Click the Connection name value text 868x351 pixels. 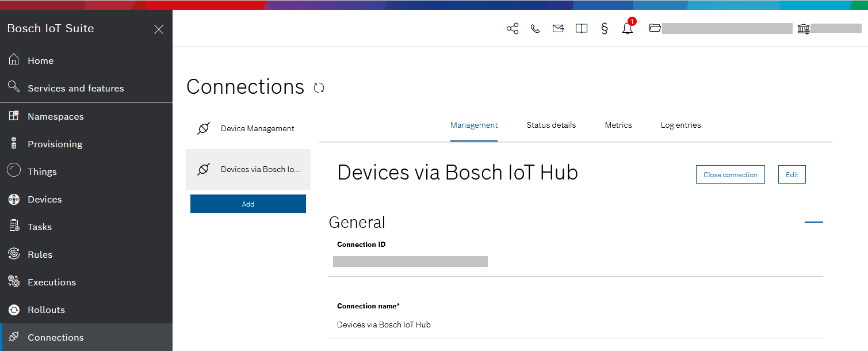click(384, 325)
